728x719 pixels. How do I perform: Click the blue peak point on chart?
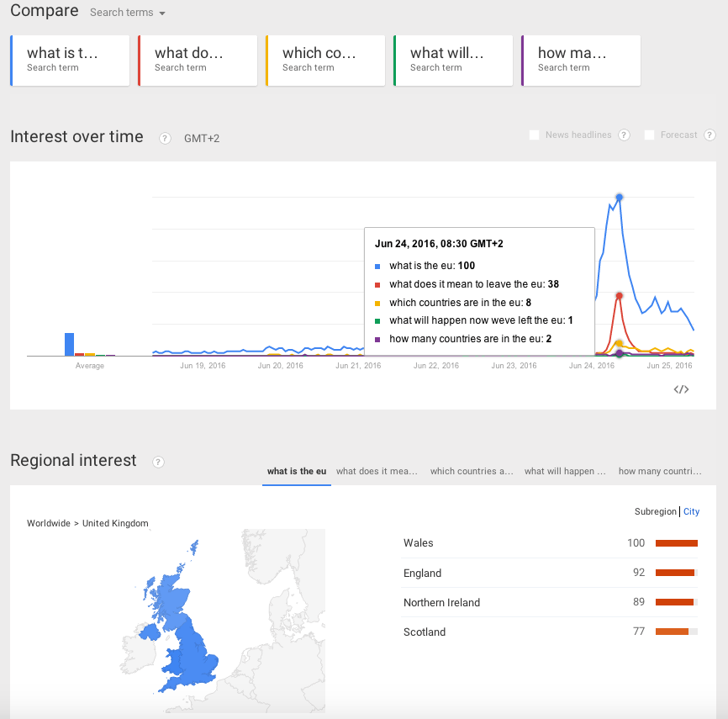tap(619, 198)
